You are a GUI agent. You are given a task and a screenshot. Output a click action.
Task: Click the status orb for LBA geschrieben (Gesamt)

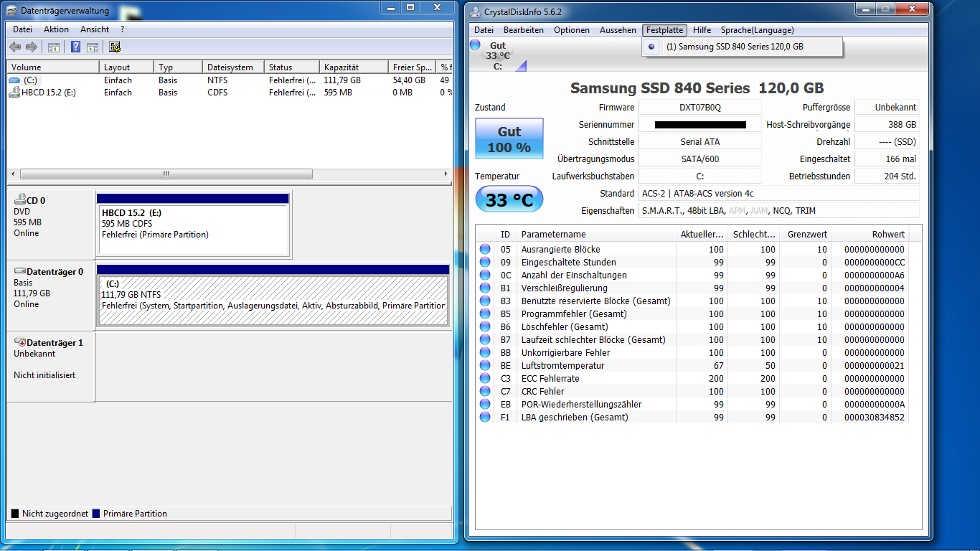tap(485, 418)
